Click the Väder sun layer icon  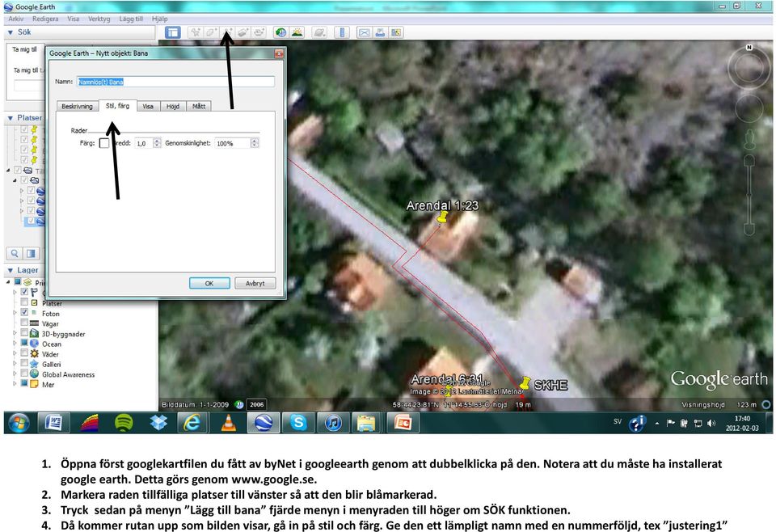tap(34, 354)
